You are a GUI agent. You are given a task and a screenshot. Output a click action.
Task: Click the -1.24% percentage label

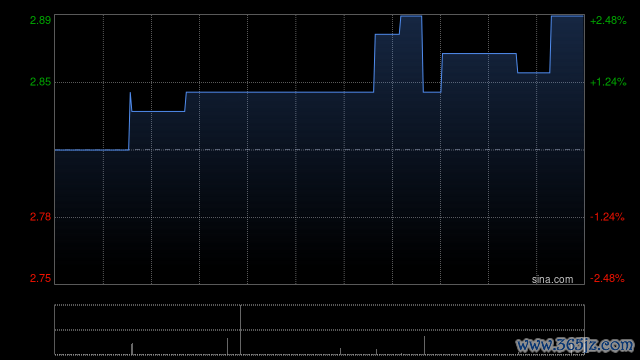coord(607,217)
